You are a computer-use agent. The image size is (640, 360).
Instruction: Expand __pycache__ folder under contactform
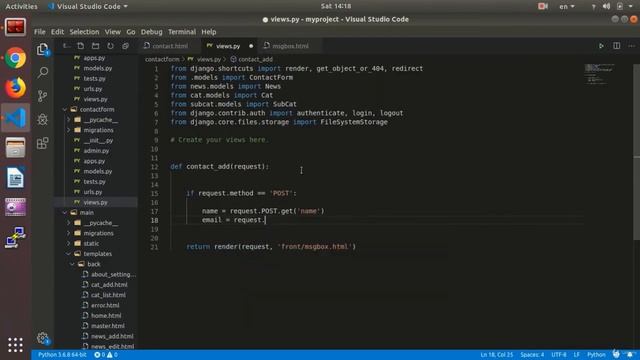69,120
